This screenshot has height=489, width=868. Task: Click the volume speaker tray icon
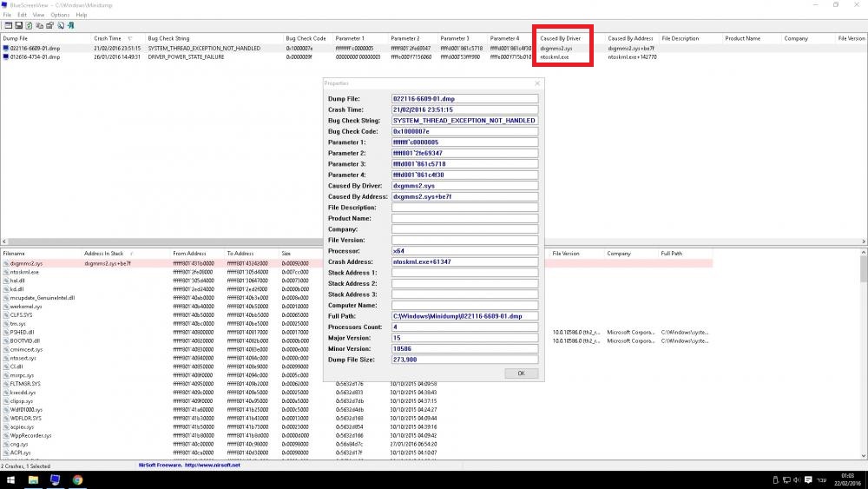797,480
